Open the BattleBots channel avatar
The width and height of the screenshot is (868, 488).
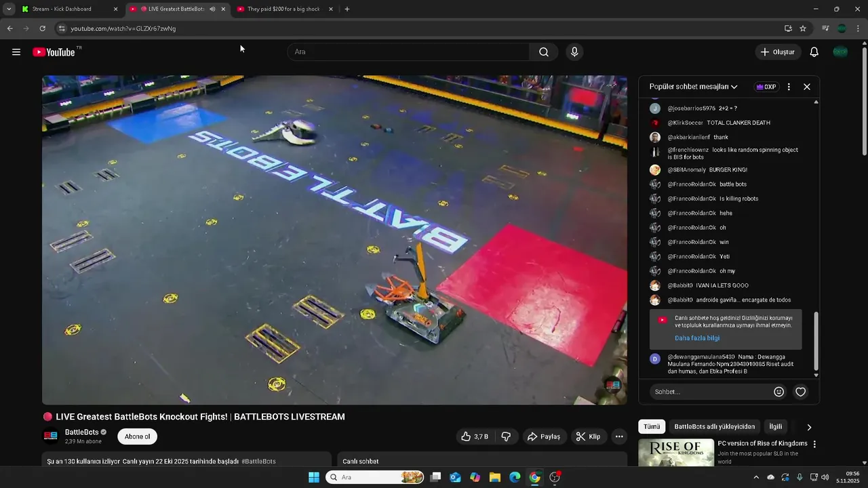(51, 436)
